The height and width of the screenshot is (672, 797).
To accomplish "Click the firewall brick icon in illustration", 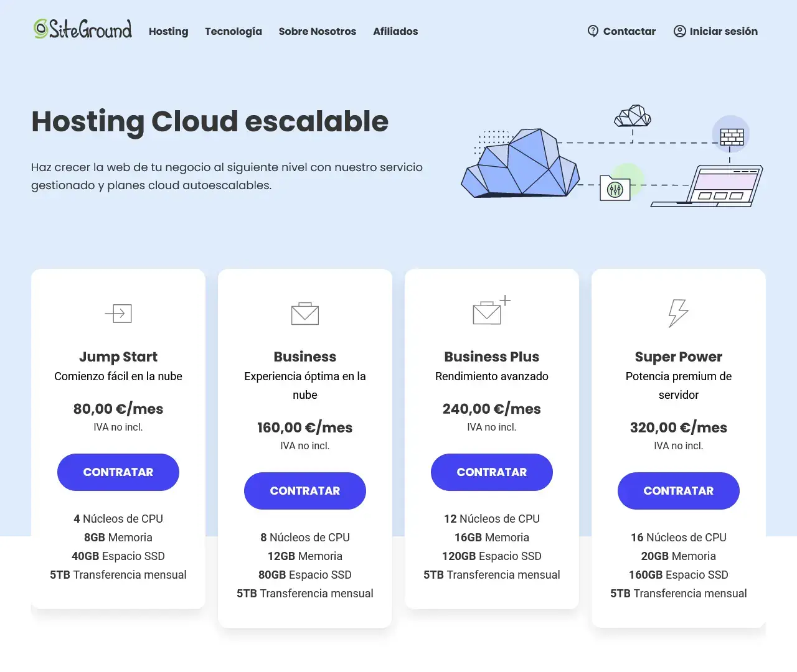I will click(x=732, y=137).
